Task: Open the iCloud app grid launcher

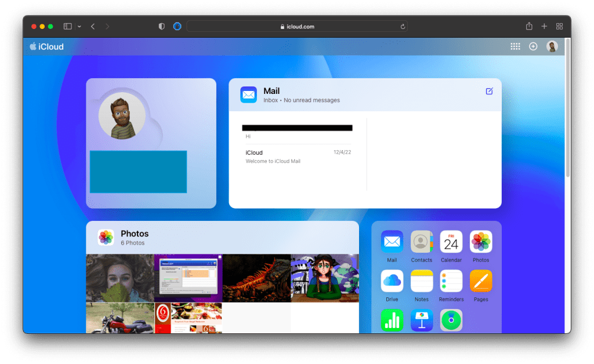Action: tap(515, 46)
